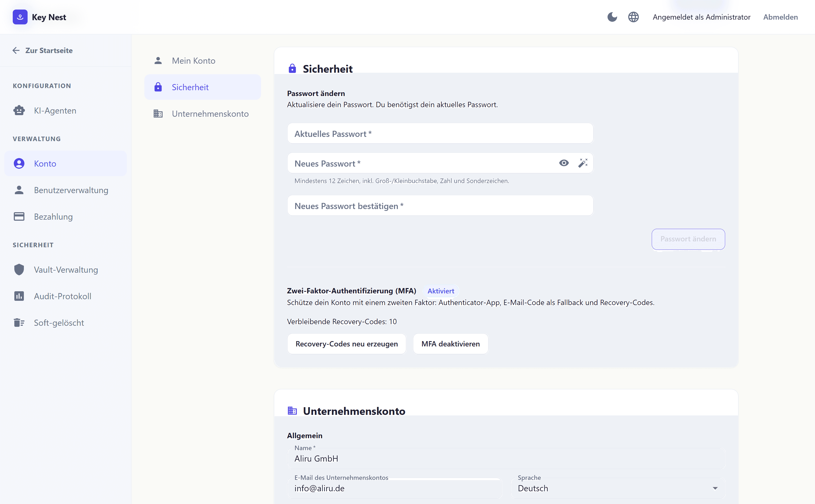This screenshot has width=815, height=504.
Task: Toggle dark mode moon icon
Action: click(612, 17)
